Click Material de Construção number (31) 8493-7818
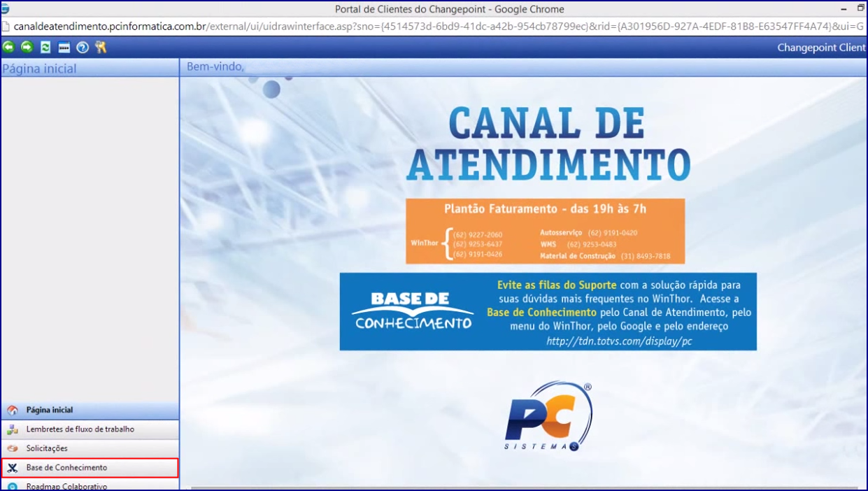Screen dimensions: 868x491 pyautogui.click(x=645, y=257)
